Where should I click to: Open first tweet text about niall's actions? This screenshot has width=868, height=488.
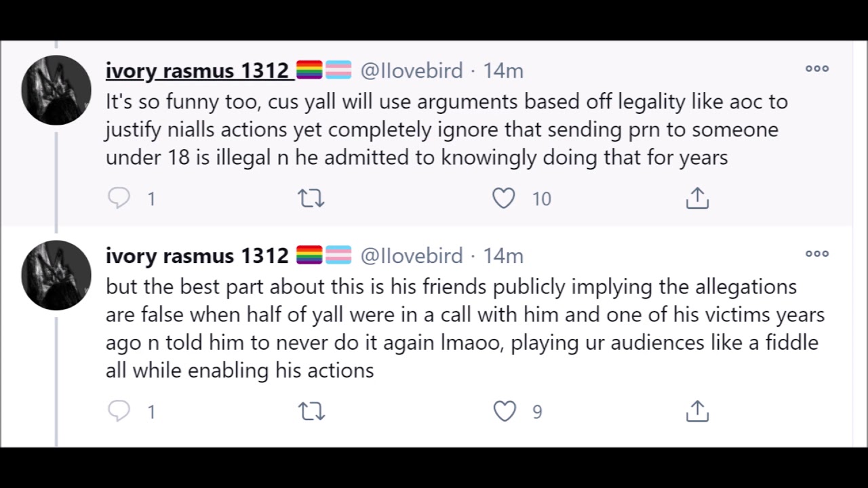tap(446, 129)
